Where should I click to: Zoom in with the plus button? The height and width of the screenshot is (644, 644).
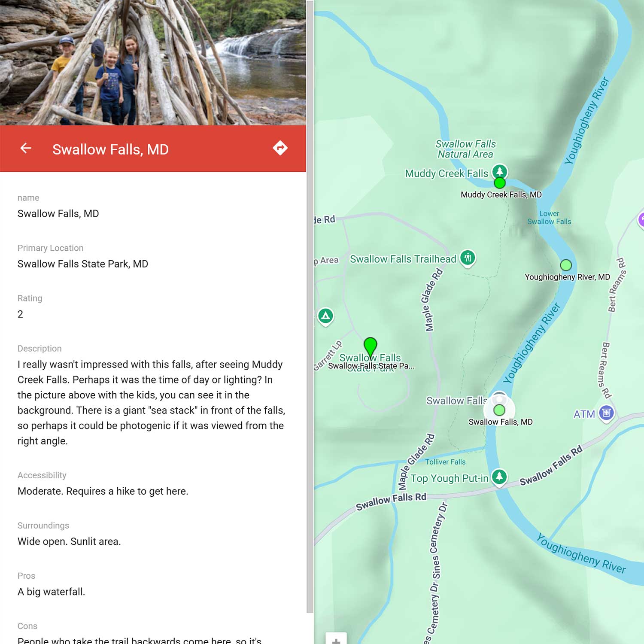(336, 640)
